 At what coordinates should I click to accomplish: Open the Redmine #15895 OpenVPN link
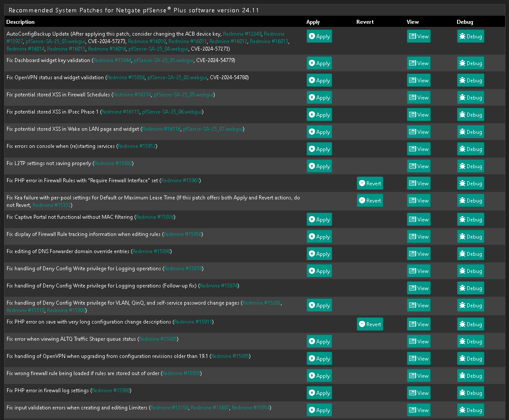tap(230, 356)
